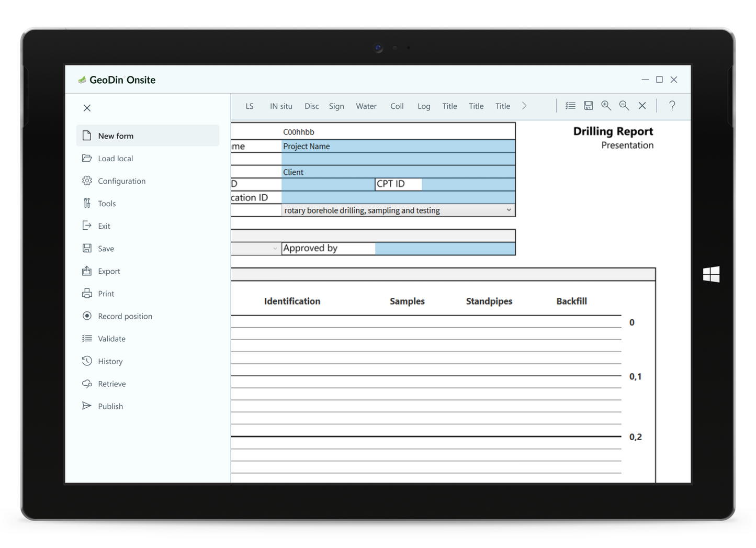Click the Project Name input field
Screen dimensions: 756x548
pyautogui.click(x=398, y=147)
